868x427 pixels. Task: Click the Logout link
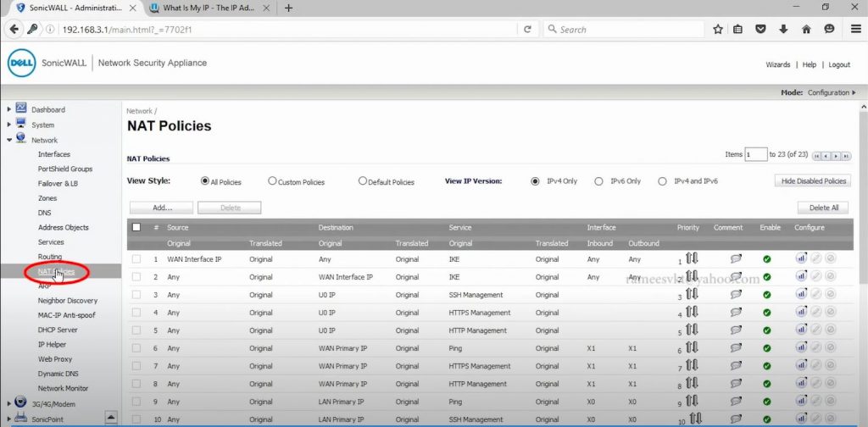click(839, 64)
